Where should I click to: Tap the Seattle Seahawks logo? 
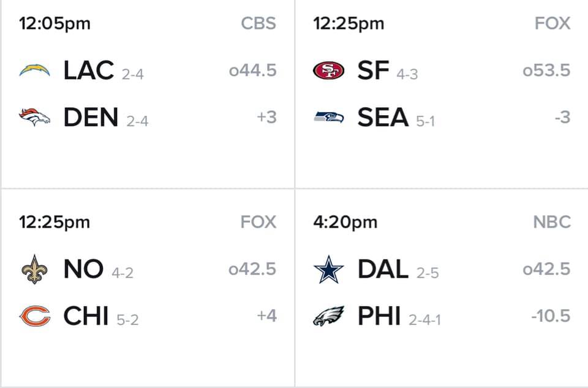point(328,117)
